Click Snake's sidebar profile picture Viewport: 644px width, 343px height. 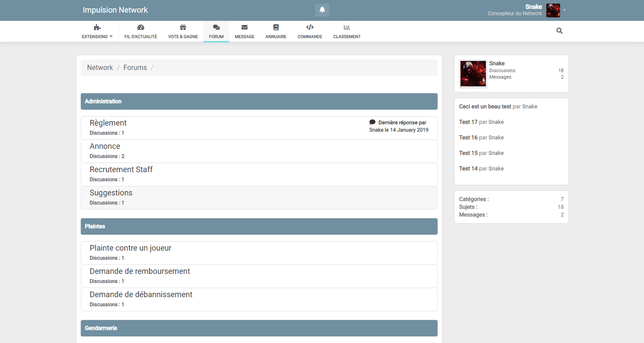(473, 74)
